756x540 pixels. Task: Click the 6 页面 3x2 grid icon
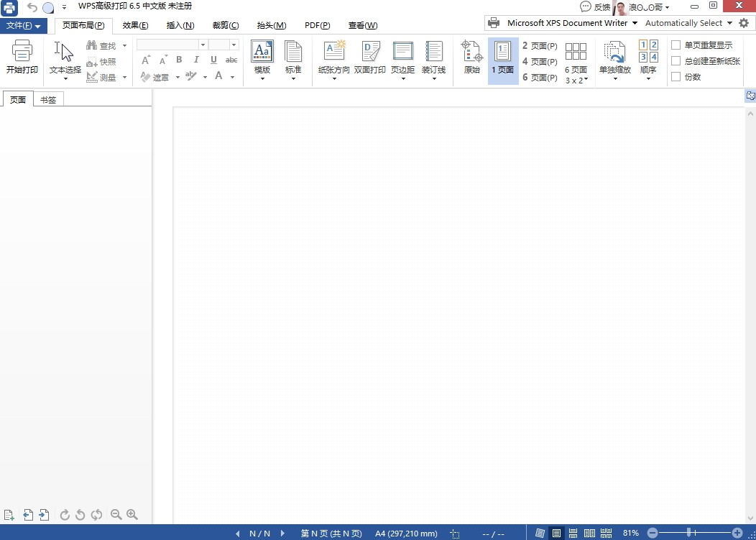[576, 51]
